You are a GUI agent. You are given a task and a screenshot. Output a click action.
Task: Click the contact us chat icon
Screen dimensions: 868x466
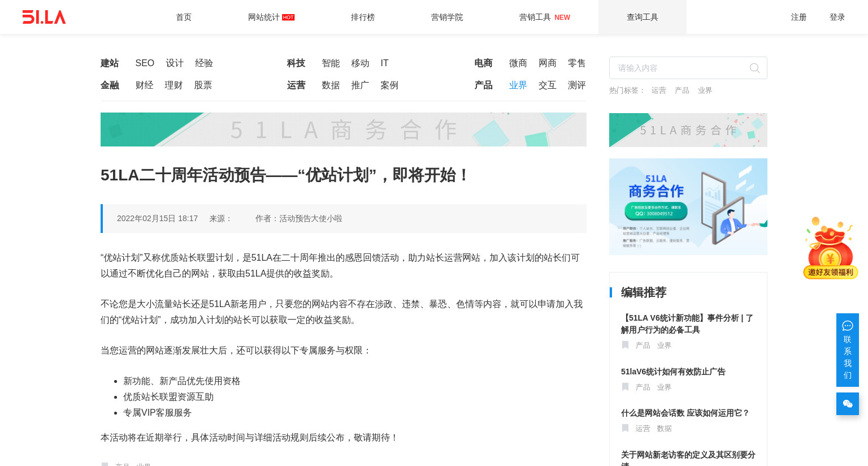848,326
